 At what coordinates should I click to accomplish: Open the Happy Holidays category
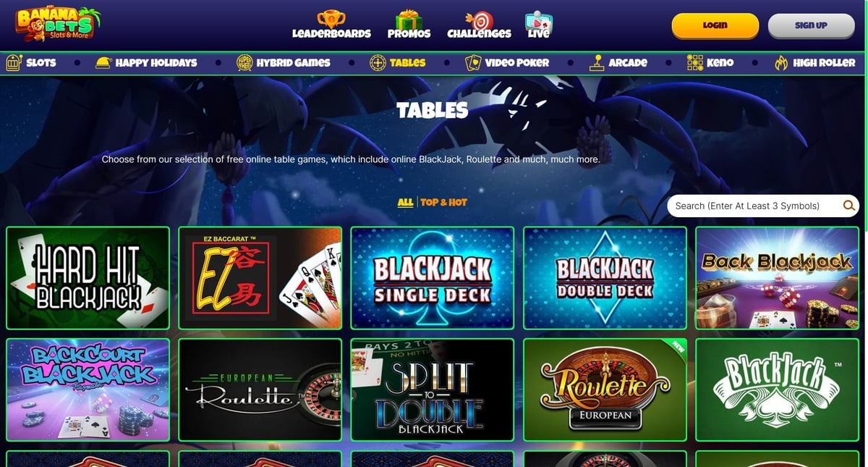coord(146,63)
